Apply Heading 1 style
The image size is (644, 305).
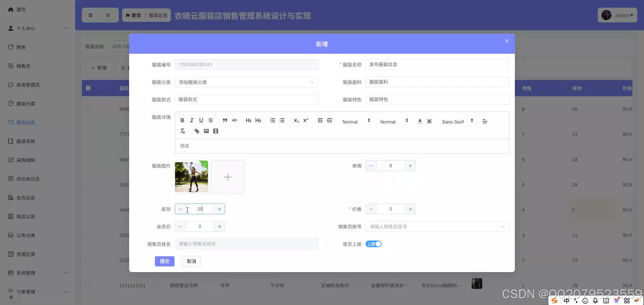[249, 120]
